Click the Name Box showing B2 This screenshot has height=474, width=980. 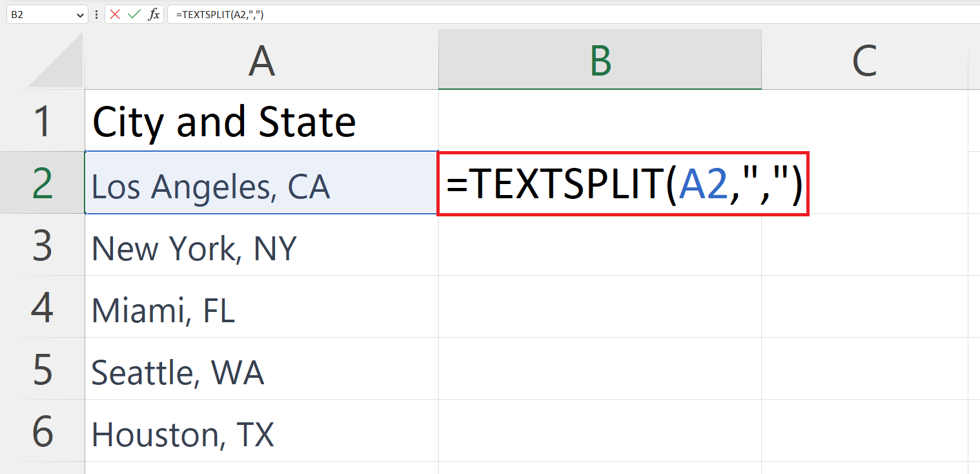pyautogui.click(x=39, y=14)
